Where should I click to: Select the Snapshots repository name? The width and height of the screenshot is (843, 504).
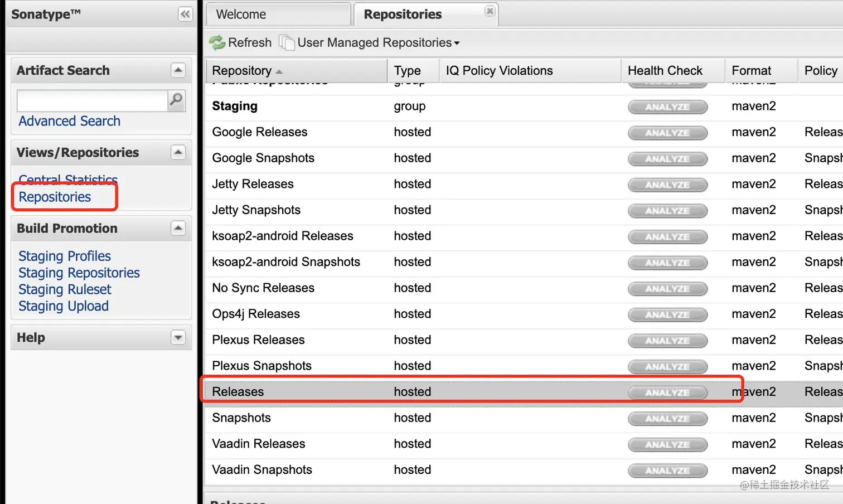241,418
